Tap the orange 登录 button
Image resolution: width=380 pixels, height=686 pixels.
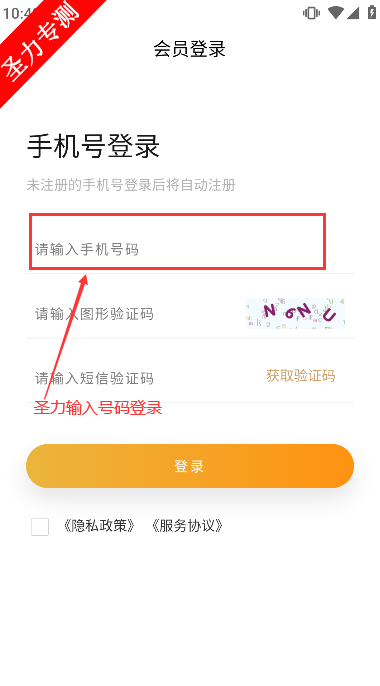(x=190, y=466)
